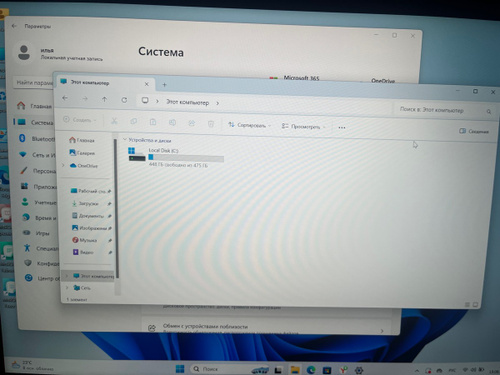
Task: Select Local Disk (C:) drive
Action: (176, 158)
